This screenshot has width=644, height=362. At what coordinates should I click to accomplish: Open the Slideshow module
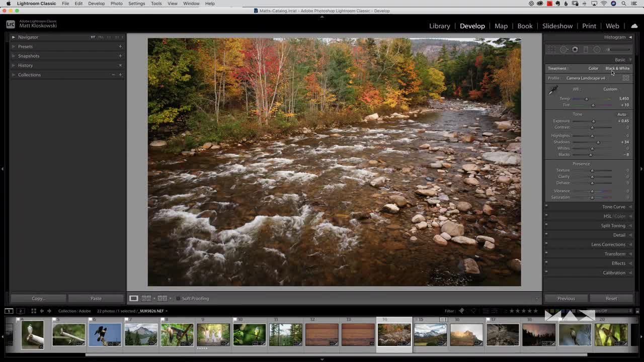click(x=557, y=26)
